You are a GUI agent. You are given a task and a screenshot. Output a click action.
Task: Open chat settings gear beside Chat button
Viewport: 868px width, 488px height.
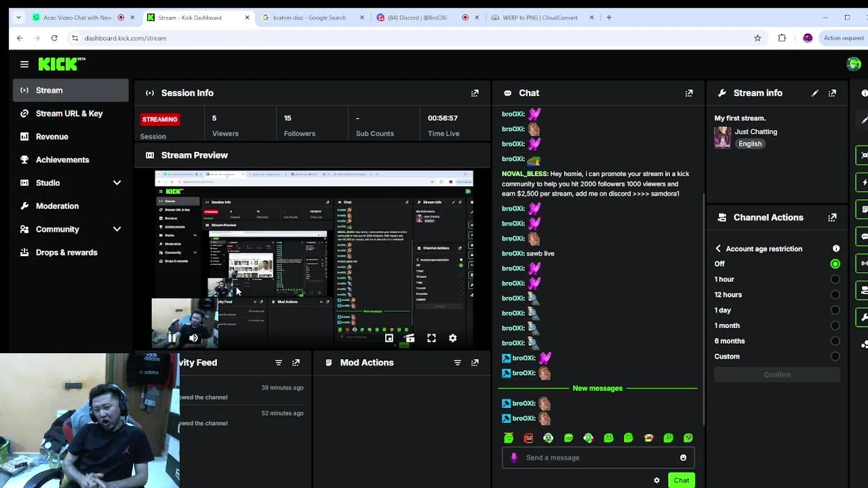coord(656,481)
